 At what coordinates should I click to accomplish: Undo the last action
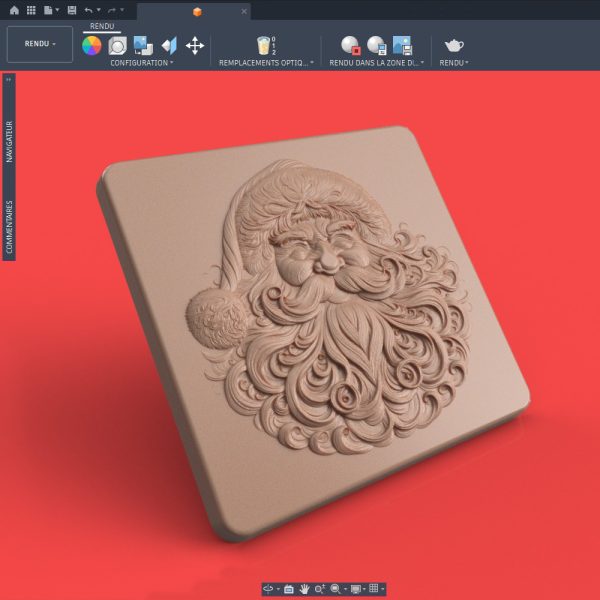[x=88, y=10]
